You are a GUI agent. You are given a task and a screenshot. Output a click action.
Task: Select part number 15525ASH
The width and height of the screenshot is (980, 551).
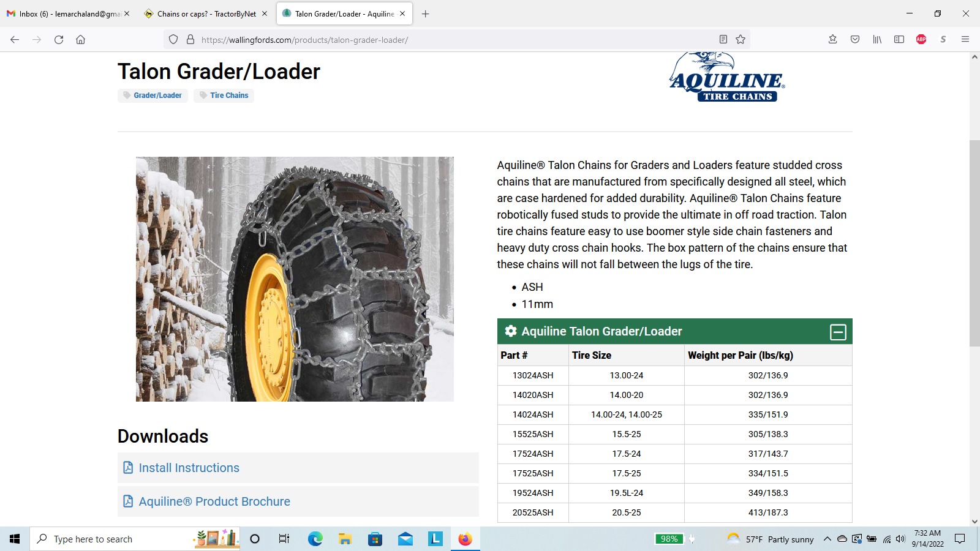(x=533, y=434)
